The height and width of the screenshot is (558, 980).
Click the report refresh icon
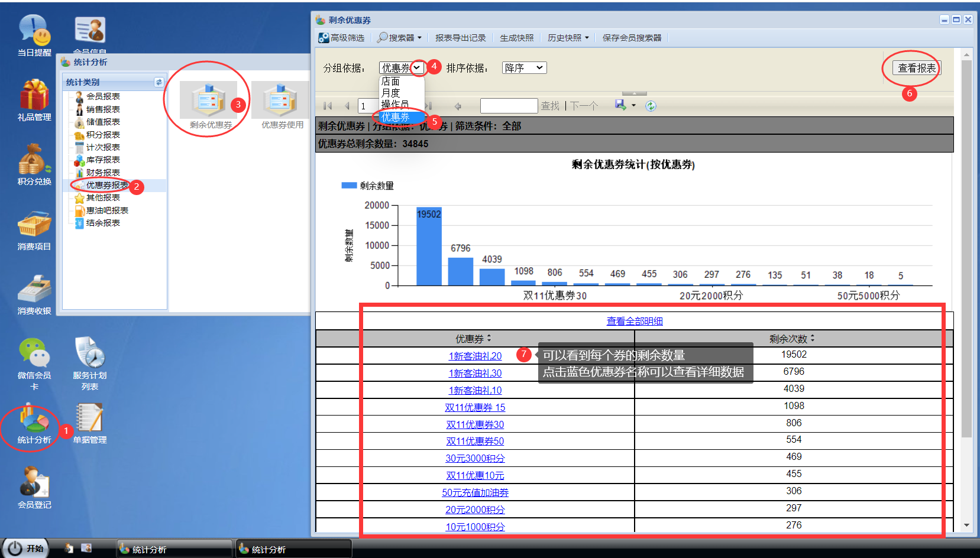651,106
